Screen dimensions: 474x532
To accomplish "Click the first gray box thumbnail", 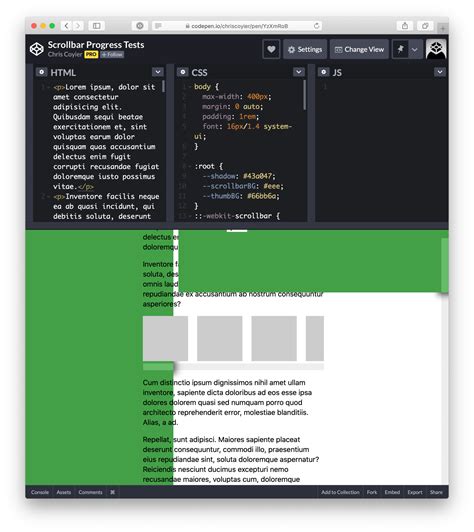I will click(165, 338).
